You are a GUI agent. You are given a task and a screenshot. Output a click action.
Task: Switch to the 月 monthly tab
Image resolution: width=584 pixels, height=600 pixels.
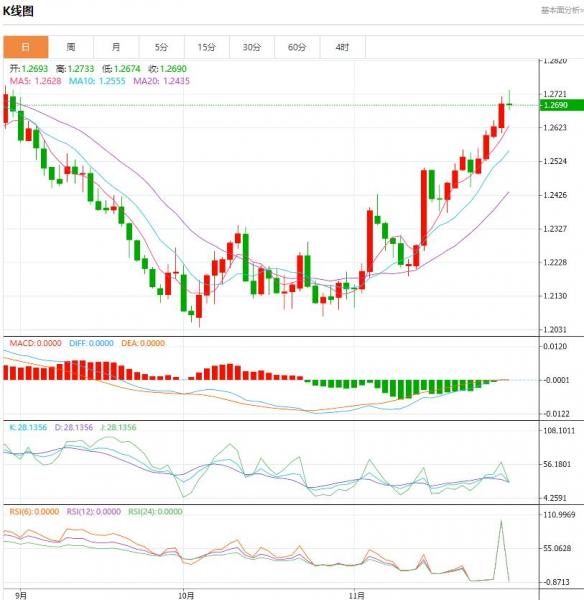point(116,47)
